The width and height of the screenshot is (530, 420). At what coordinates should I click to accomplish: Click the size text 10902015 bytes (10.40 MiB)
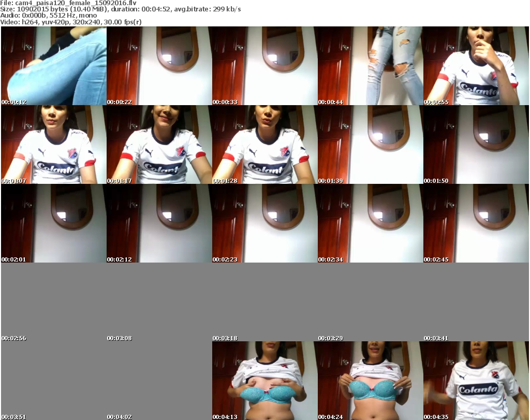(62, 9)
